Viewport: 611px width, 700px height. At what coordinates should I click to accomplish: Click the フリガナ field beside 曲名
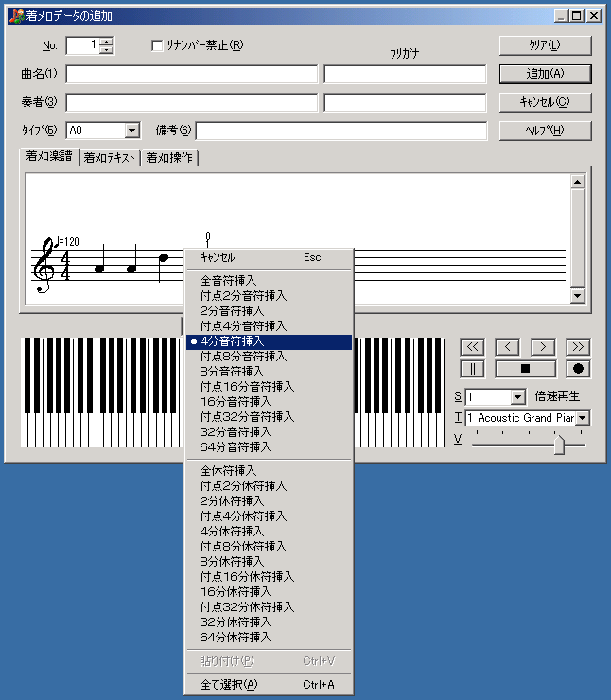point(405,74)
